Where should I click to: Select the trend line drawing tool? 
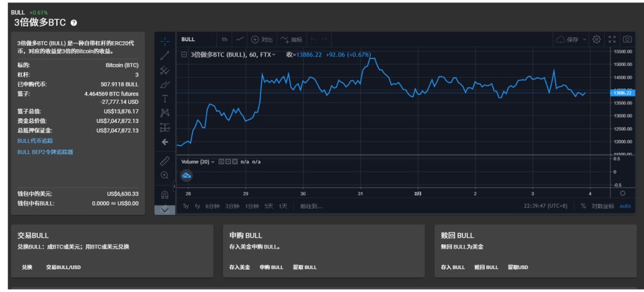point(165,56)
